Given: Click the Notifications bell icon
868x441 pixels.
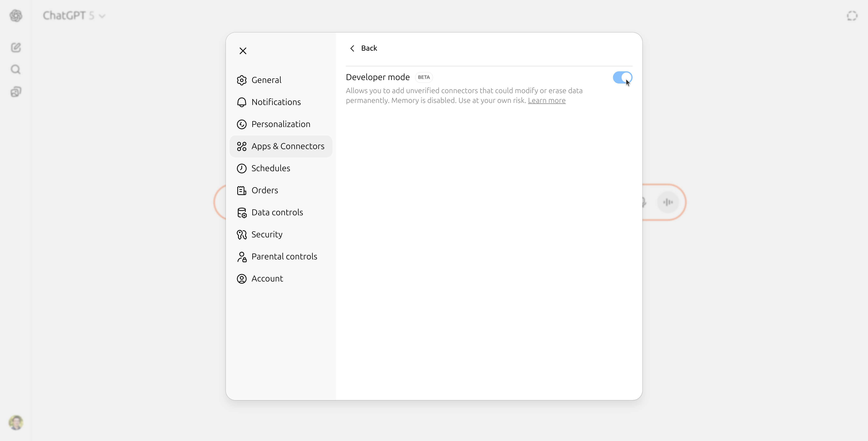Looking at the screenshot, I should [x=242, y=102].
